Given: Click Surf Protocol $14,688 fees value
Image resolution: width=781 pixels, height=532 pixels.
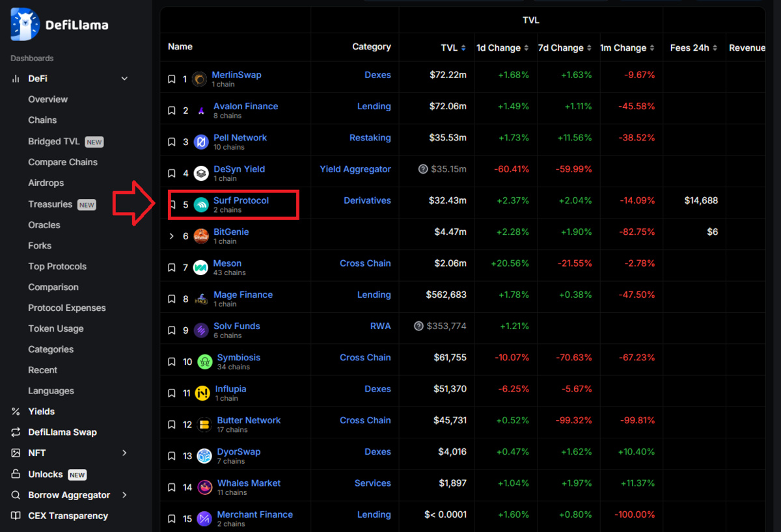Looking at the screenshot, I should pos(701,200).
